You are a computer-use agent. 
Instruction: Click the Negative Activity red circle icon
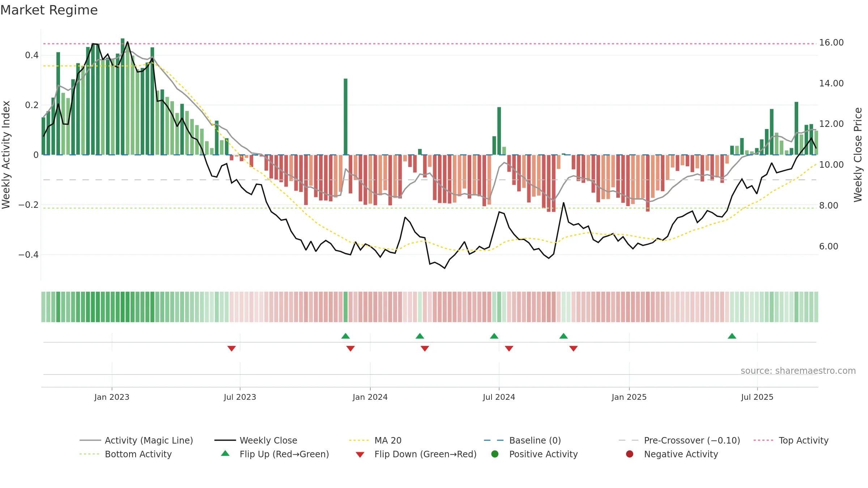pos(630,454)
